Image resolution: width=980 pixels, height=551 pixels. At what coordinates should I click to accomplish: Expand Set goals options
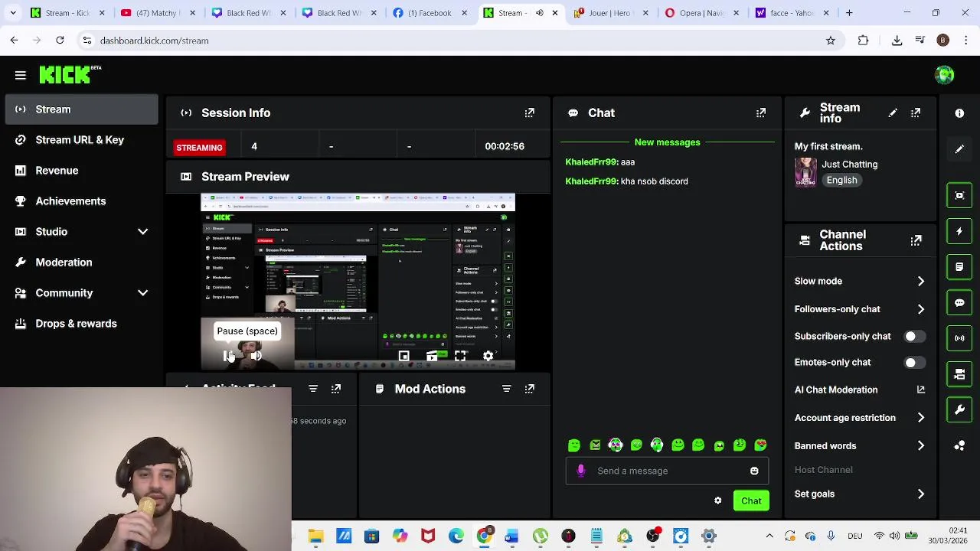pos(920,494)
